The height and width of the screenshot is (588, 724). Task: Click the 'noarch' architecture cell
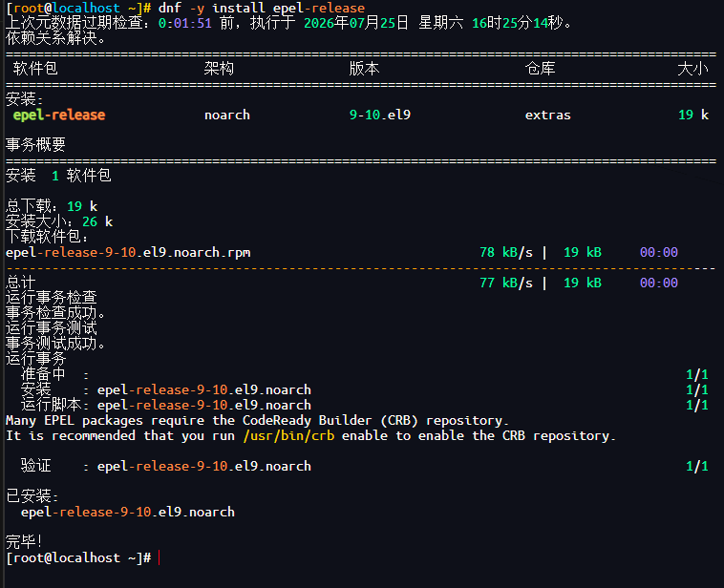point(227,115)
